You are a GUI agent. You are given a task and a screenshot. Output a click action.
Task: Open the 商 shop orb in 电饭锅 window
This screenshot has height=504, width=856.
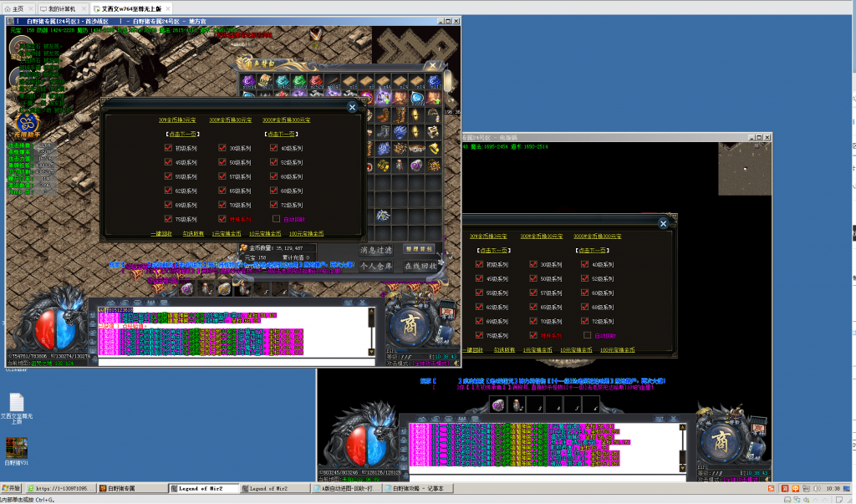point(721,441)
